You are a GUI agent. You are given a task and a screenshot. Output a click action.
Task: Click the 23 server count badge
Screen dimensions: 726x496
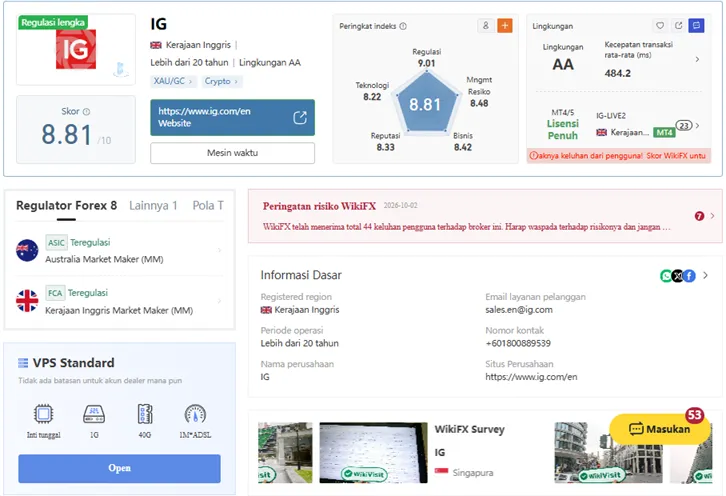[684, 126]
